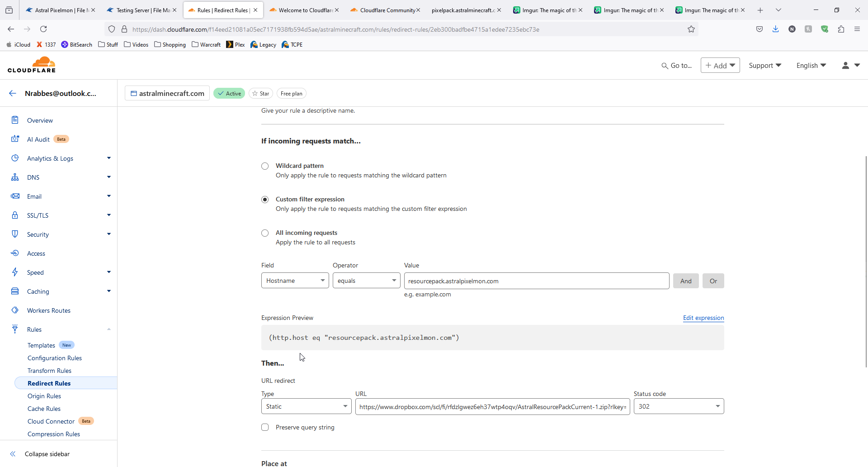This screenshot has height=467, width=868.
Task: Open Transform Rules in the sidebar
Action: click(49, 371)
